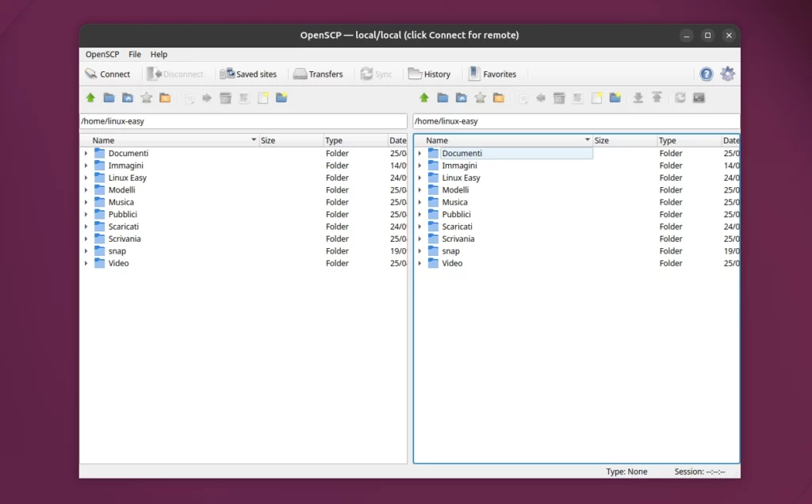
Task: Open the History list
Action: point(429,74)
